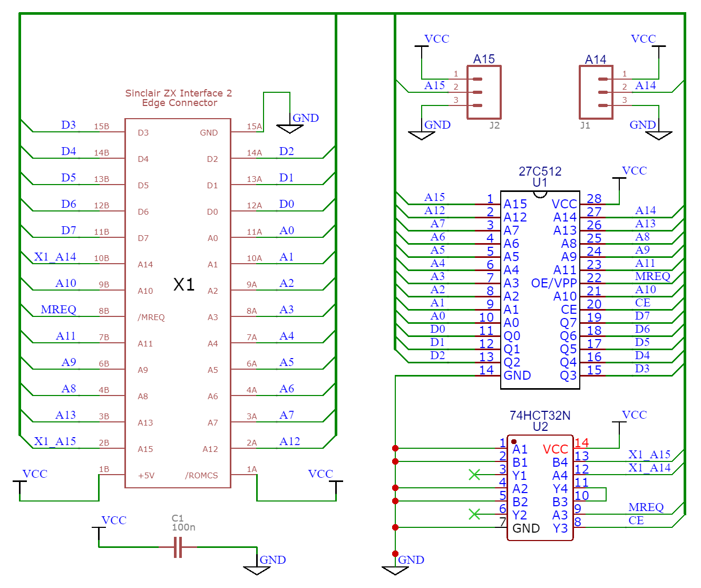Click the X1_A15 net label near U2 pin 13
Screen dimensions: 701x588
[650, 454]
